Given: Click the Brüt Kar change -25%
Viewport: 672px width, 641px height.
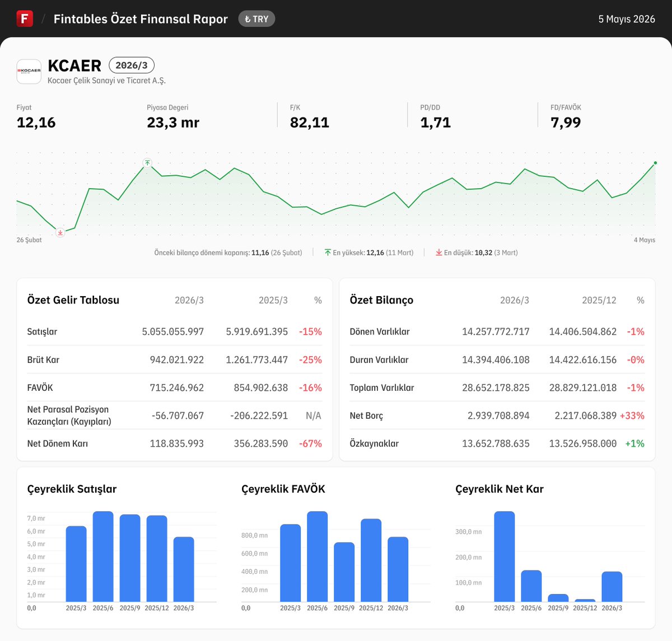Looking at the screenshot, I should 311,360.
